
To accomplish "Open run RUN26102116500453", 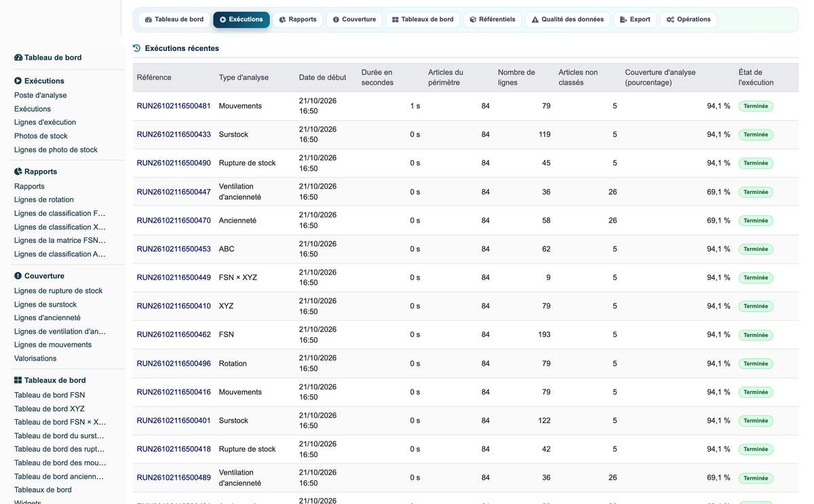I will [x=174, y=249].
